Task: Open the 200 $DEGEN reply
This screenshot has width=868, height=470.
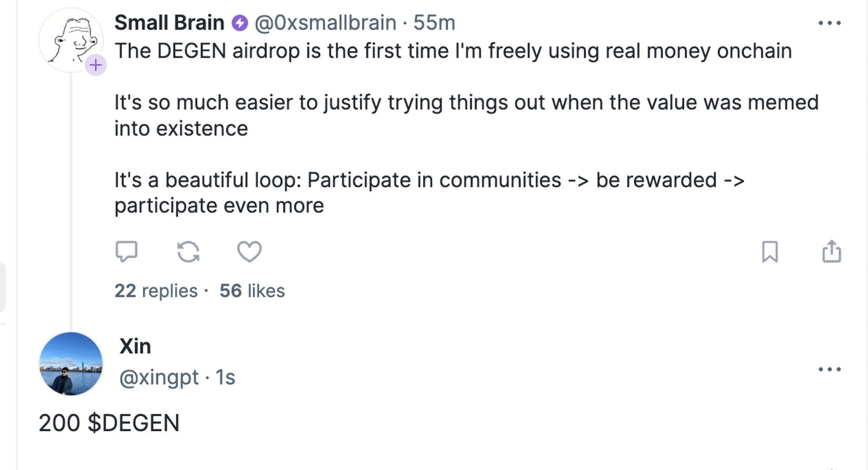Action: pyautogui.click(x=109, y=423)
